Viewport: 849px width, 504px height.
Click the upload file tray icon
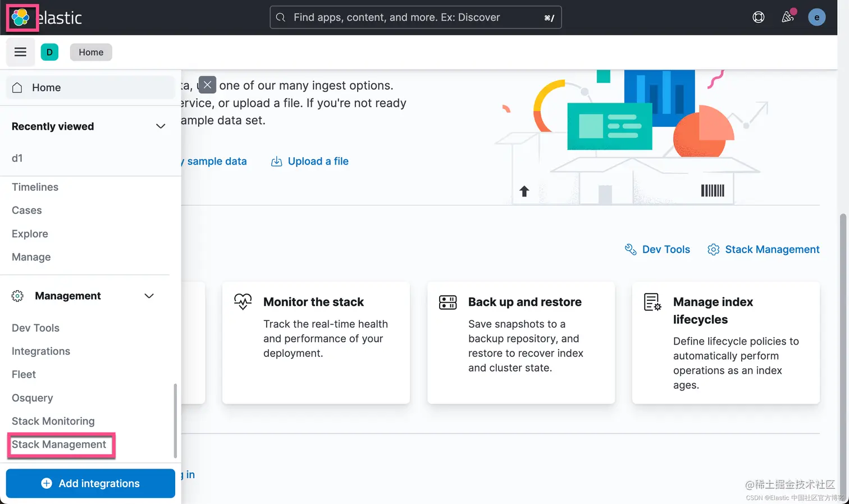(276, 162)
